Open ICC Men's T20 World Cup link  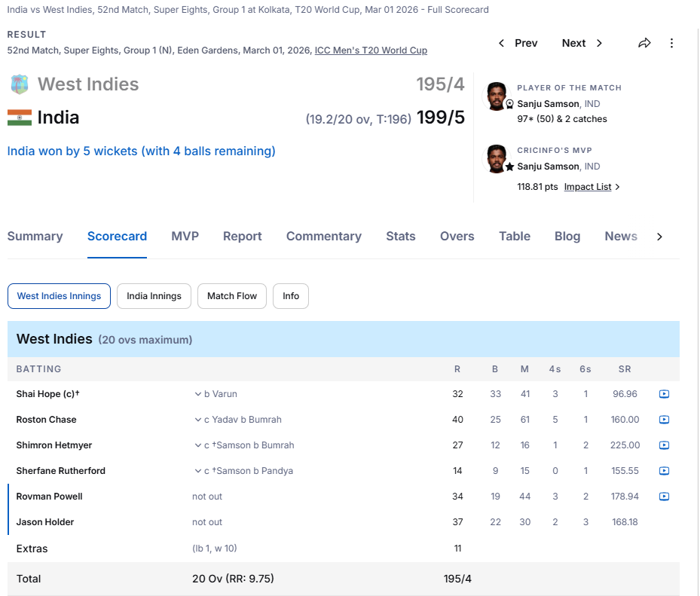point(371,50)
